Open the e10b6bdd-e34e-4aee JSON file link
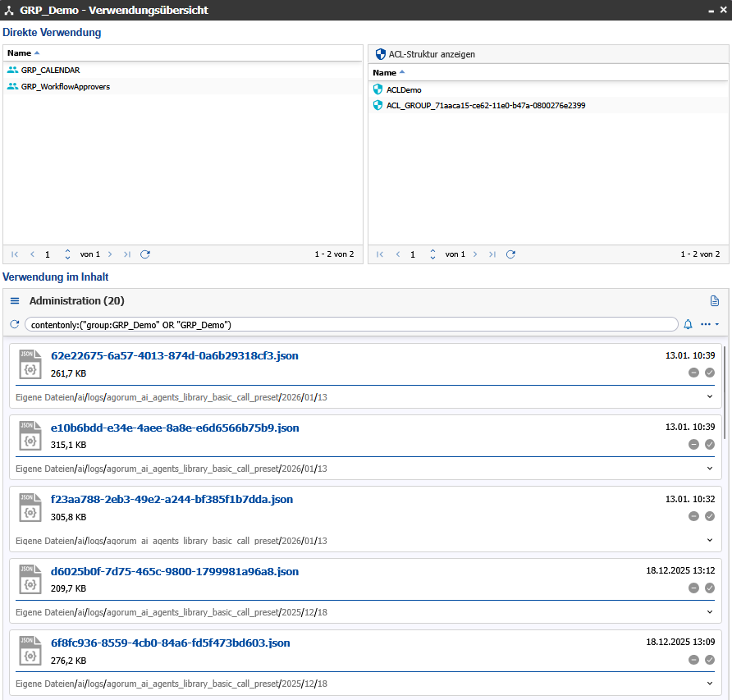The width and height of the screenshot is (732, 700). click(175, 428)
